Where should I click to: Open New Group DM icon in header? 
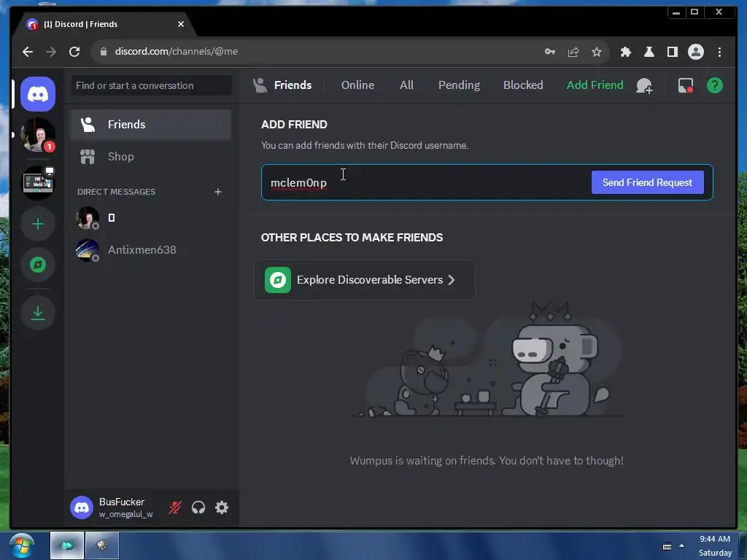point(644,86)
